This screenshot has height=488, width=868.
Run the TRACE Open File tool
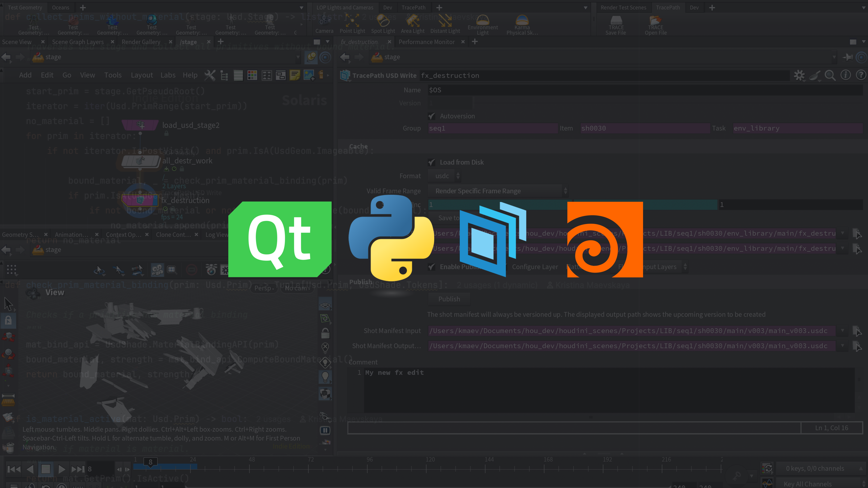[655, 25]
